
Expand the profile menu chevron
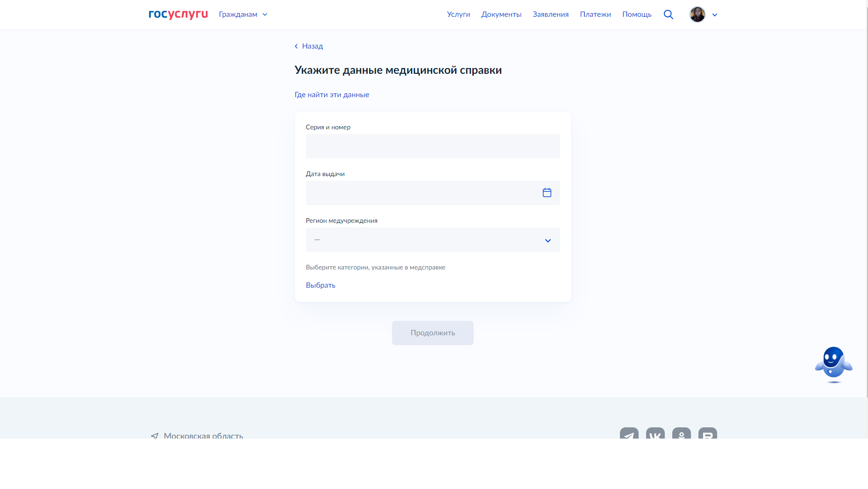click(714, 15)
